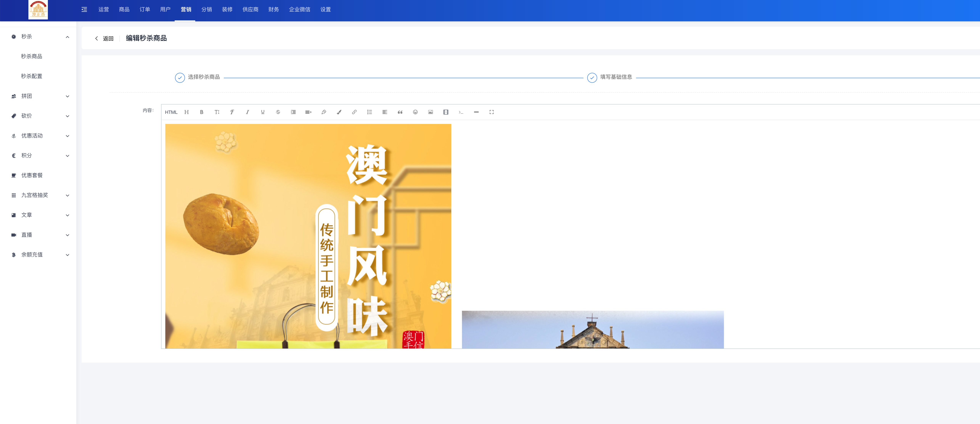Open the emoji picker
Viewport: 980px width, 424px height.
pos(415,112)
